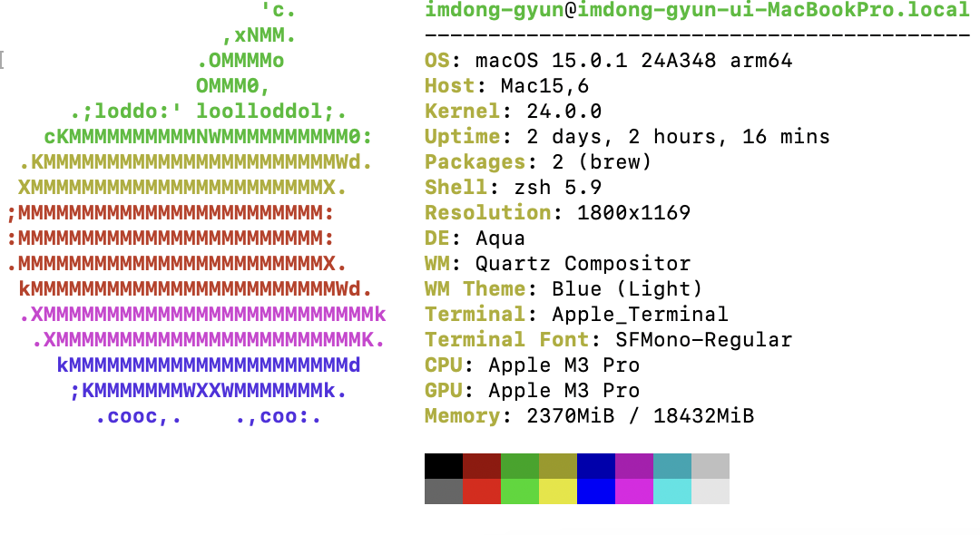
Task: Click the Shell value zsh 5.9
Action: coord(557,188)
